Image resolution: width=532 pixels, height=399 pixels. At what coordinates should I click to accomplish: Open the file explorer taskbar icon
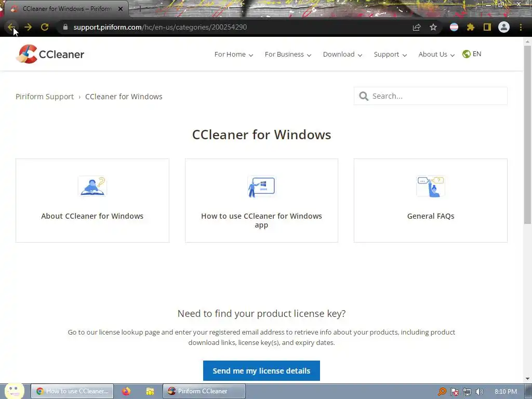(150, 391)
